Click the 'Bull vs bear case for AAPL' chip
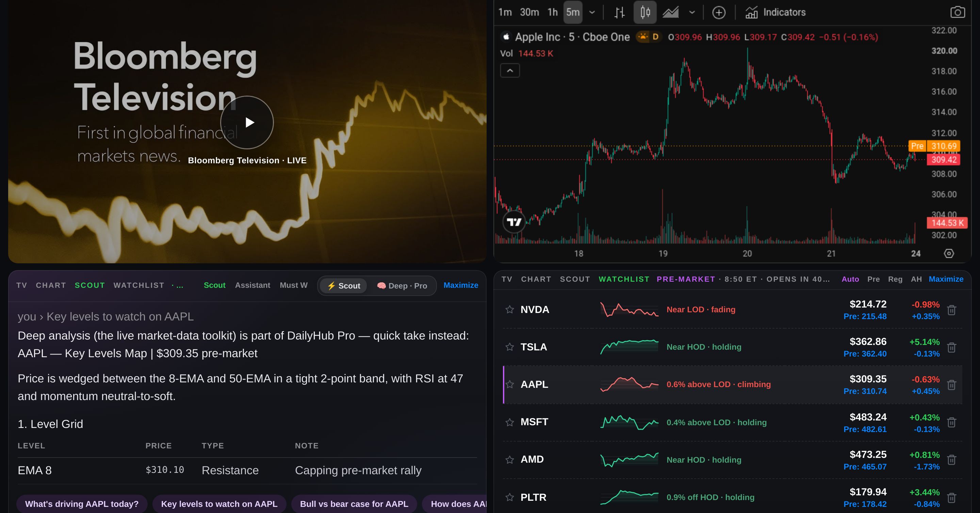 [354, 504]
